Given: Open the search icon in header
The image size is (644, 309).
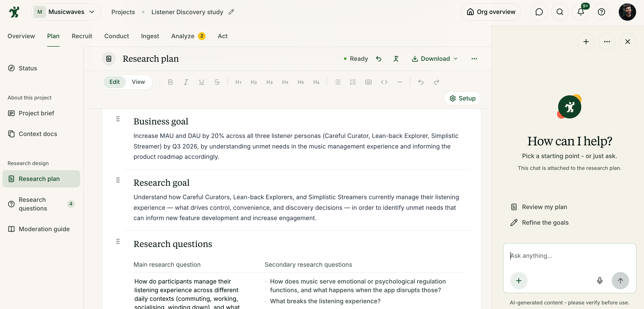Looking at the screenshot, I should (x=560, y=12).
